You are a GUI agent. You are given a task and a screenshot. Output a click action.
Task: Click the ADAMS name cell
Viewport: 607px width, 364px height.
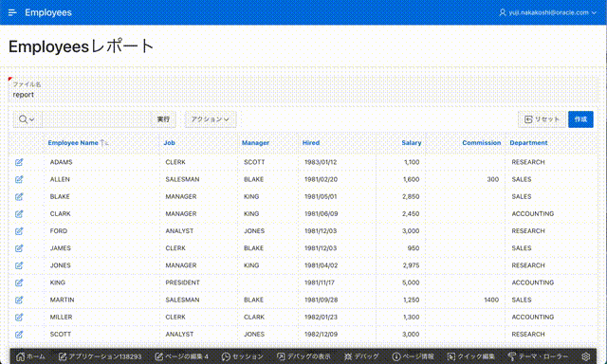coord(61,162)
